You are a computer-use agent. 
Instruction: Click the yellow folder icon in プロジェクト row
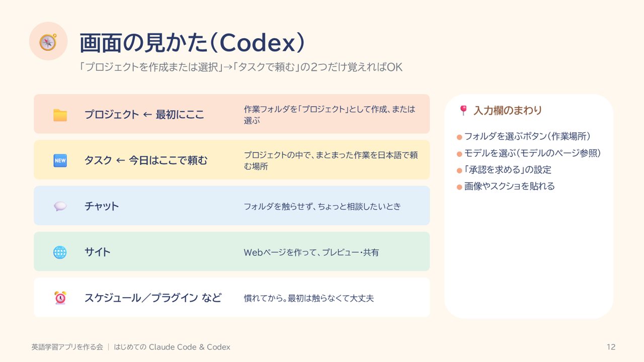[x=60, y=115]
